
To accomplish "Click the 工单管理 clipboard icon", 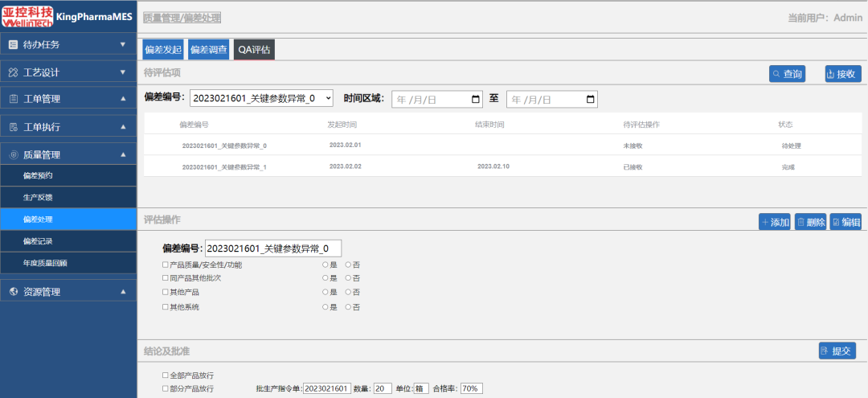I will click(14, 99).
